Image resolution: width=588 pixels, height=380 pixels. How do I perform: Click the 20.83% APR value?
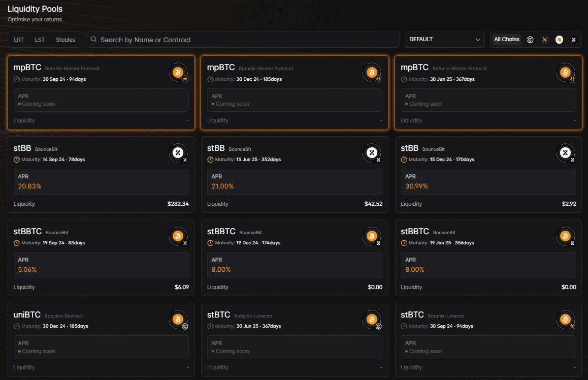click(x=29, y=186)
